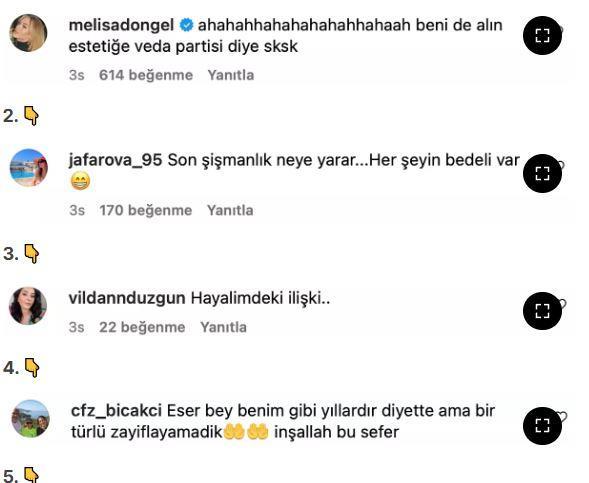
Task: Open cfz_bicakci username link
Action: pyautogui.click(x=116, y=410)
